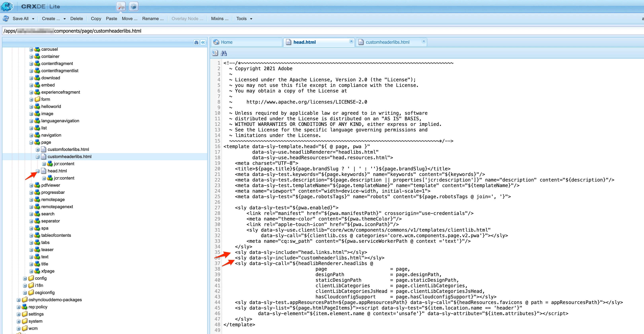The image size is (644, 334).
Task: Close the head.html tab
Action: [351, 41]
